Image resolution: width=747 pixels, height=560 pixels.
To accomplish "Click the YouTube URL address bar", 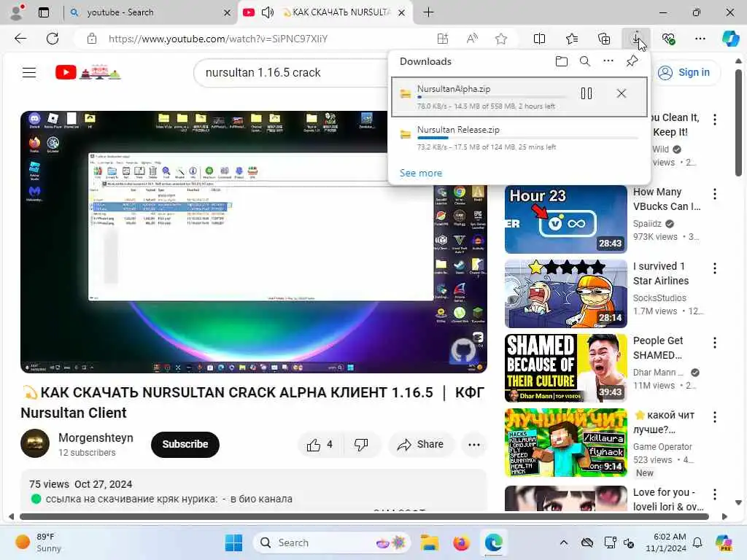I will pyautogui.click(x=218, y=39).
